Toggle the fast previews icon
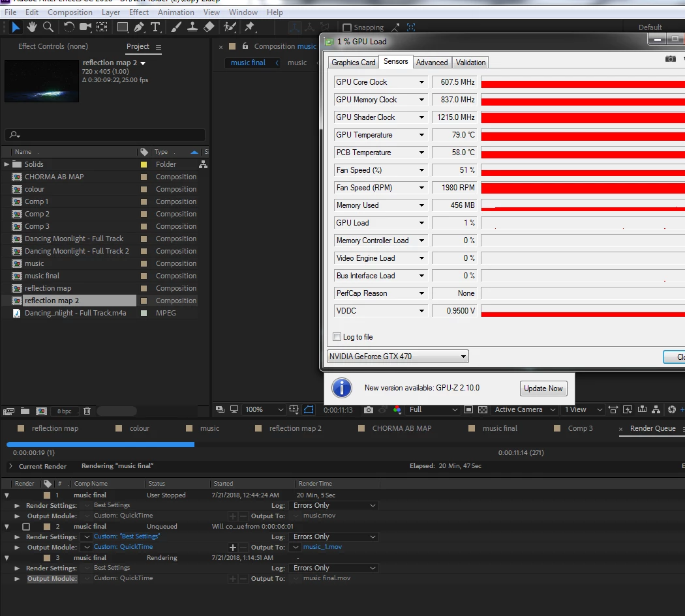This screenshot has width=685, height=616. click(628, 409)
